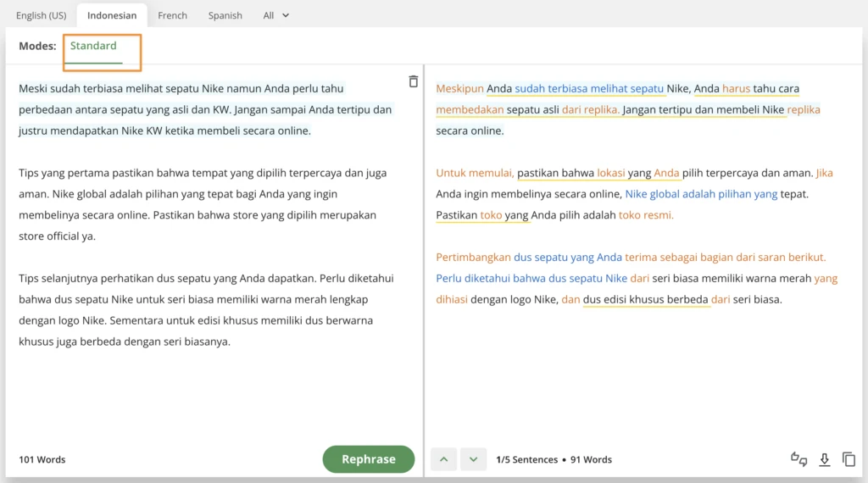Click "dari replika." in the output
This screenshot has height=483, width=868.
click(x=591, y=109)
